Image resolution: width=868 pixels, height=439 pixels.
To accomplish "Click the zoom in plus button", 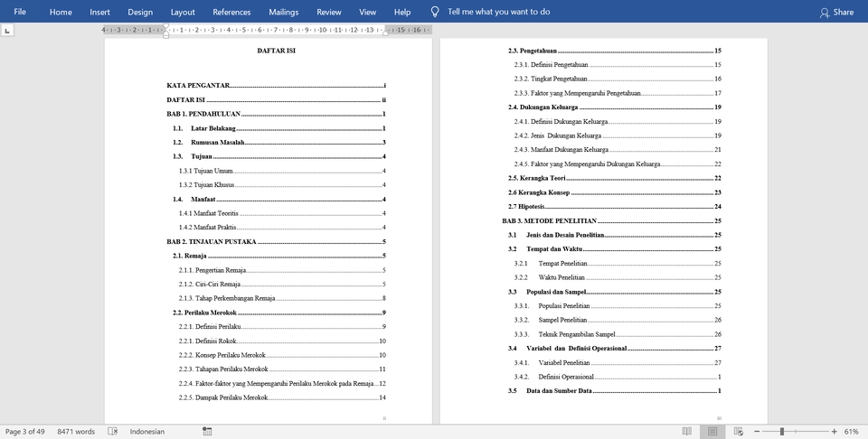I will (834, 431).
